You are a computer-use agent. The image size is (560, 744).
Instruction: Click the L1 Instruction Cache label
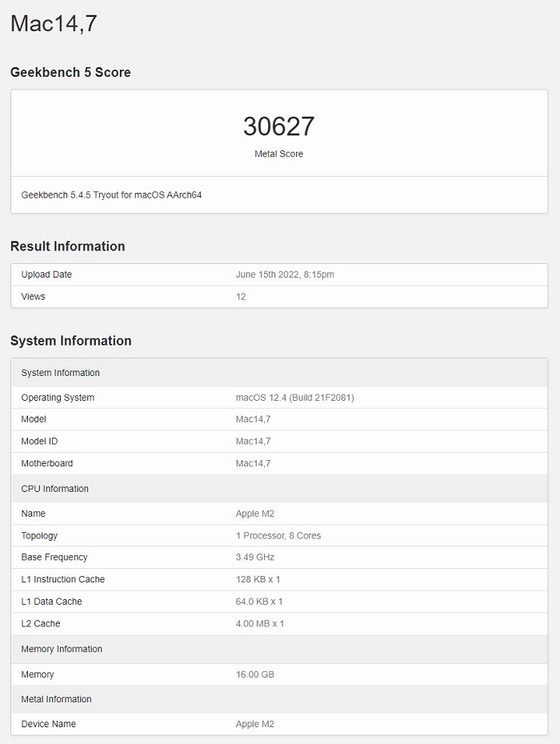[x=63, y=579]
